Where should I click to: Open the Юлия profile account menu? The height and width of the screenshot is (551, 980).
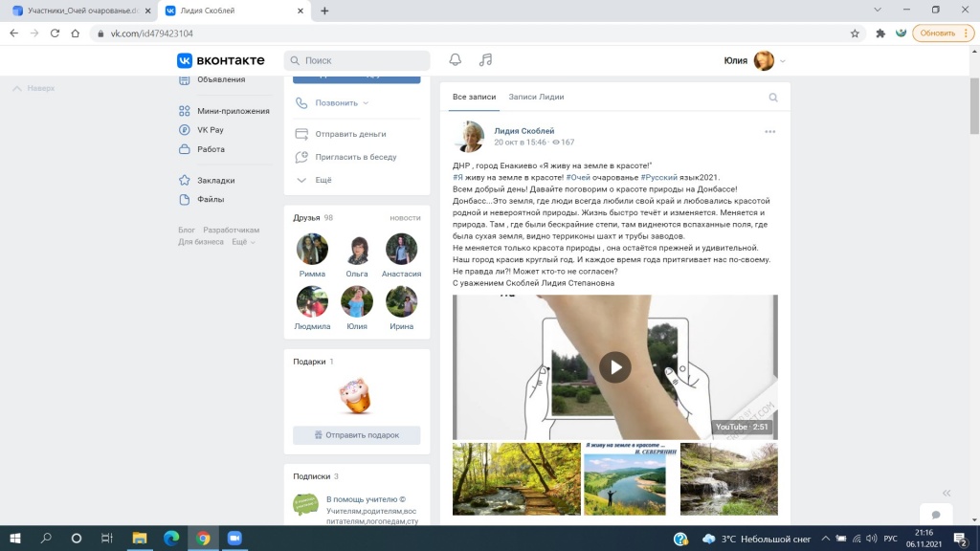pos(755,60)
